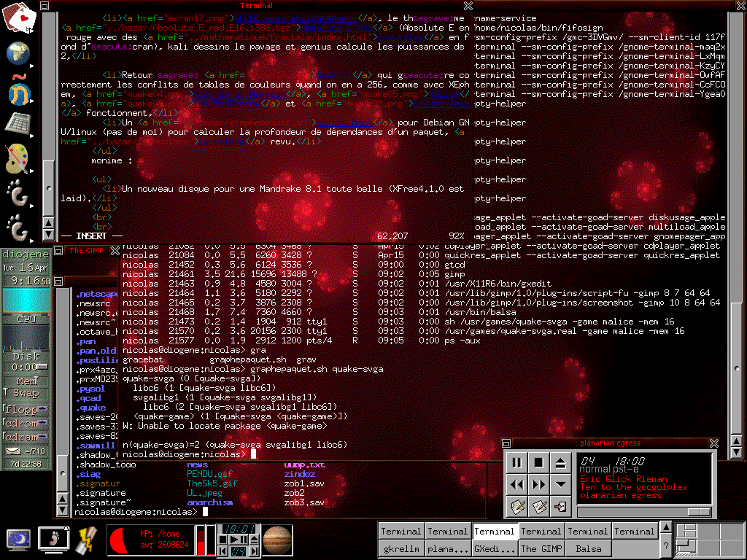747x560 pixels.
Task: Eject the disc in the CD player
Action: [560, 463]
